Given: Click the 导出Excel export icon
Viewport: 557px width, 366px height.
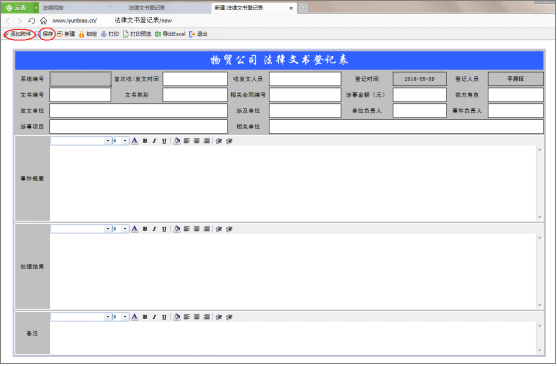Looking at the screenshot, I should click(x=158, y=34).
